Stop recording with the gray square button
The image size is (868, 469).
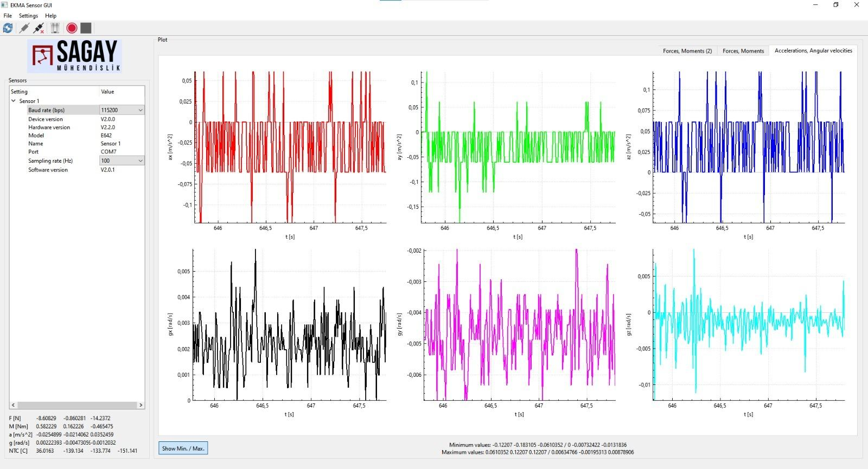86,28
